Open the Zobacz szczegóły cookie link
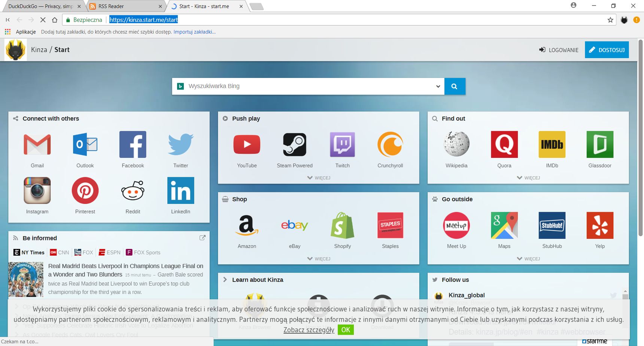Viewport: 644px width, 346px height. [309, 330]
